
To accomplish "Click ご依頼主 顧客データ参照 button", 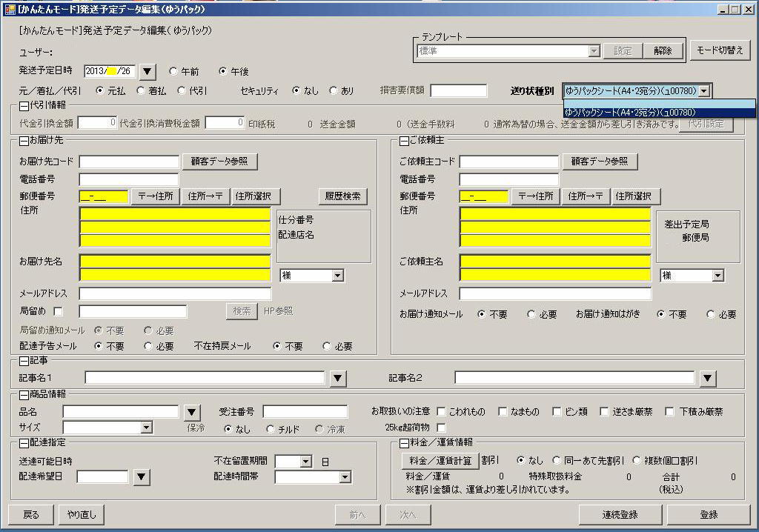I will tap(599, 162).
